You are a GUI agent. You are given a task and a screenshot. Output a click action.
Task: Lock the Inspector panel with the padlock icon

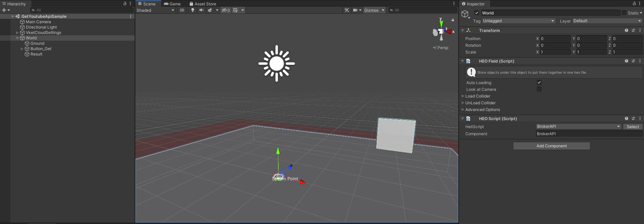click(x=634, y=3)
